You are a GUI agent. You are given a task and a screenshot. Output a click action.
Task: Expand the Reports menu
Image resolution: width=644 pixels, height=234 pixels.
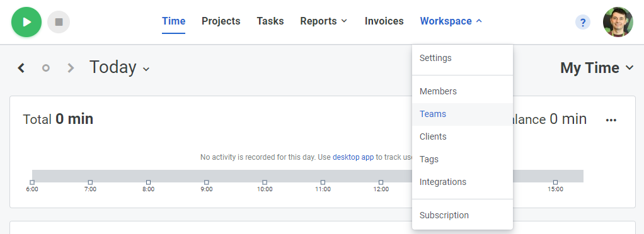[324, 21]
